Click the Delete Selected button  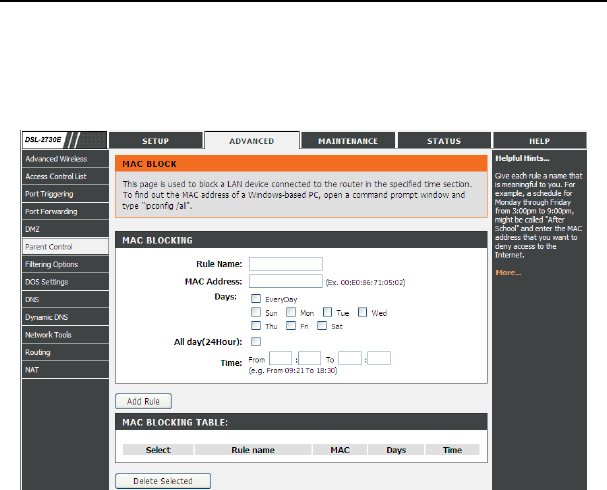[x=163, y=481]
